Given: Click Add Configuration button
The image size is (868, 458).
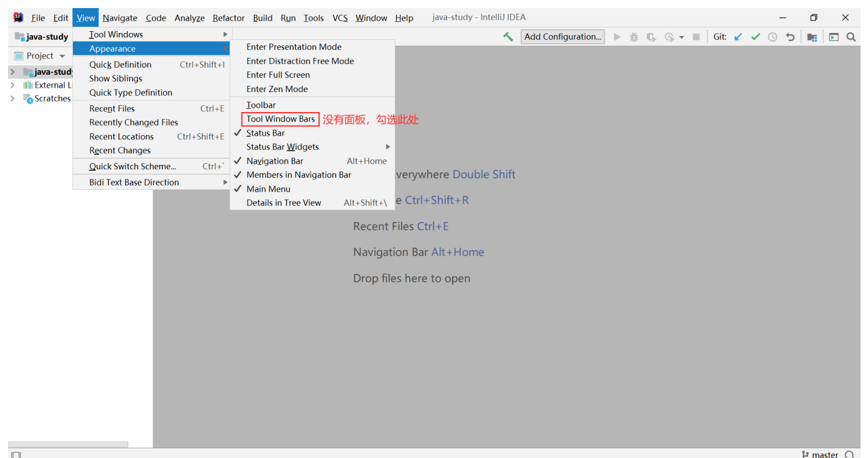Looking at the screenshot, I should [563, 37].
